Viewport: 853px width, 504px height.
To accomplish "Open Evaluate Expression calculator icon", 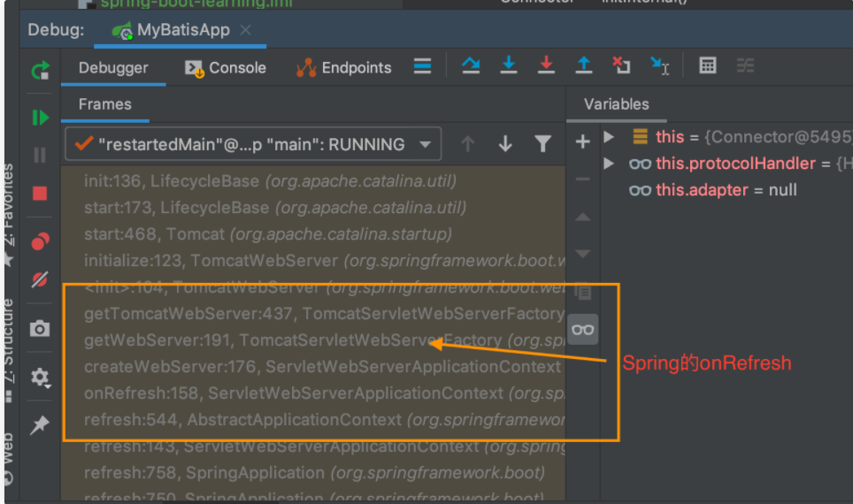I will (708, 65).
